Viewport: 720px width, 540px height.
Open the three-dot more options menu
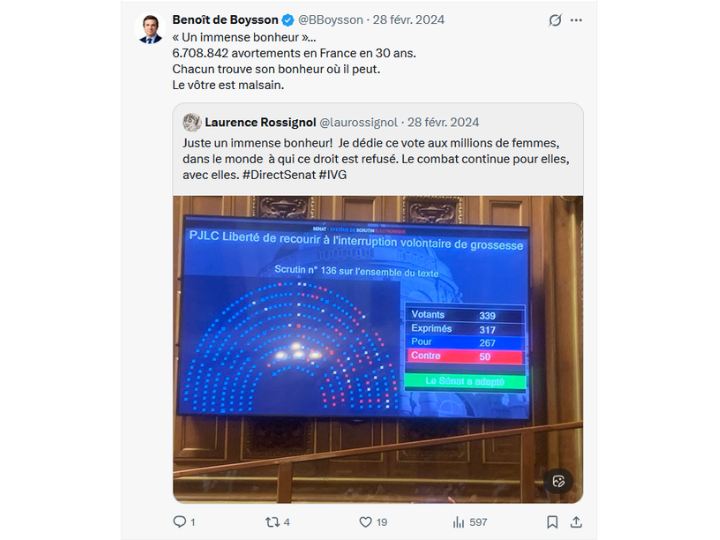click(576, 20)
